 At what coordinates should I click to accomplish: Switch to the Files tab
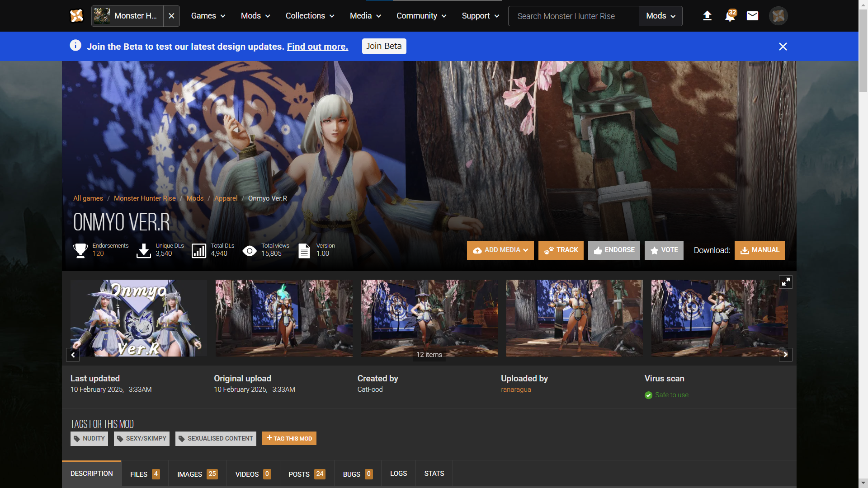pos(145,474)
